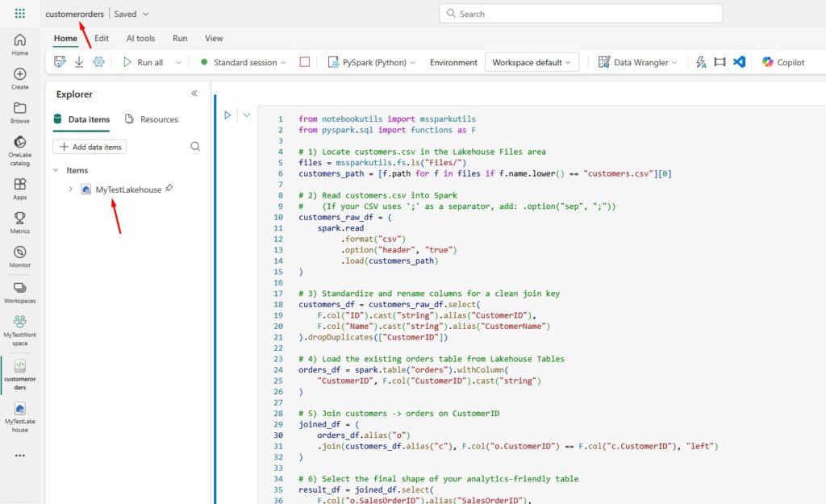Click the frame icon beside VS Code
Screen dimensions: 826x504
(720, 62)
